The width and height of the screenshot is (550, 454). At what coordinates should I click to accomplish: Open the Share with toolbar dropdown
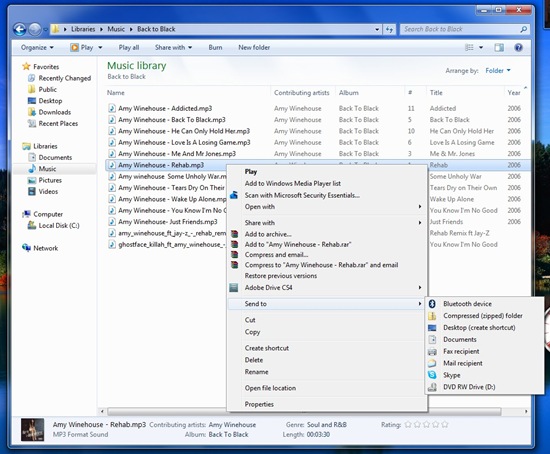click(x=173, y=47)
